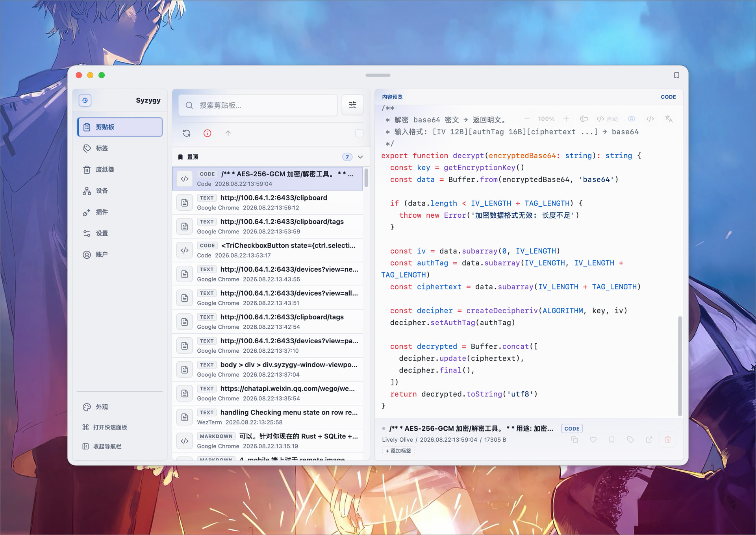Click TEXT badge on WezTerm entry
The height and width of the screenshot is (535, 756).
pyautogui.click(x=207, y=412)
